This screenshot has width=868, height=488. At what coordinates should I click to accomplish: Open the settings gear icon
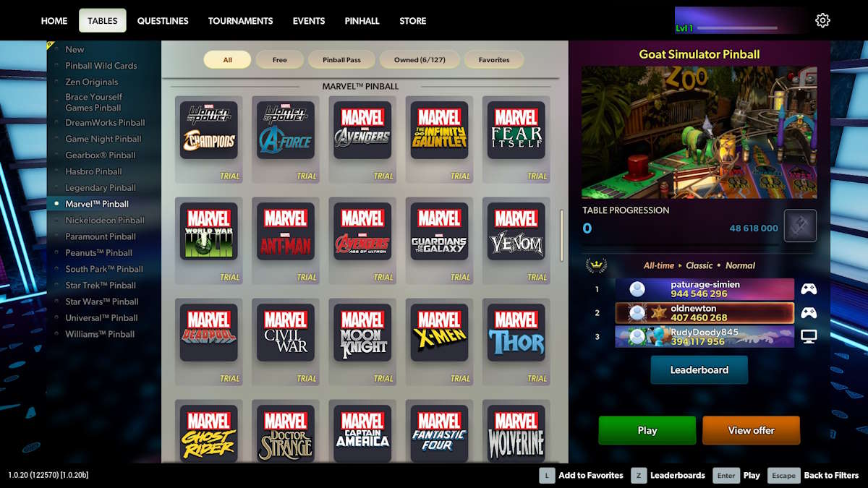822,20
